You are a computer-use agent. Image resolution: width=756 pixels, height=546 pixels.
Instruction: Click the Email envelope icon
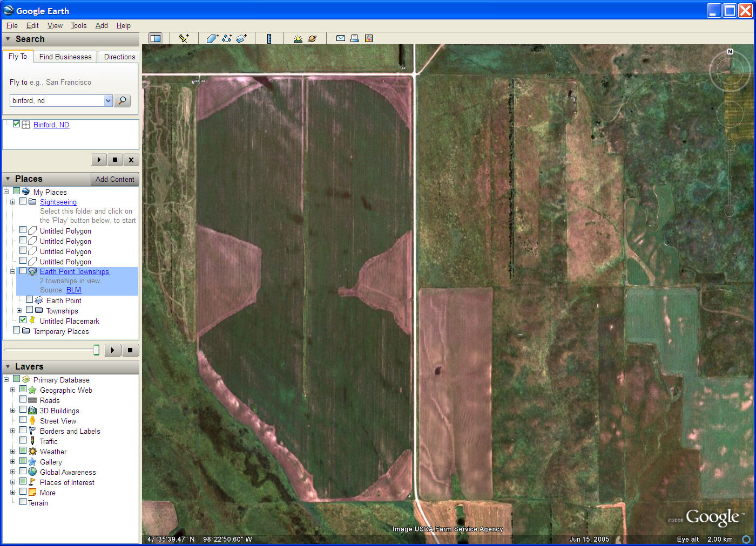[x=341, y=38]
